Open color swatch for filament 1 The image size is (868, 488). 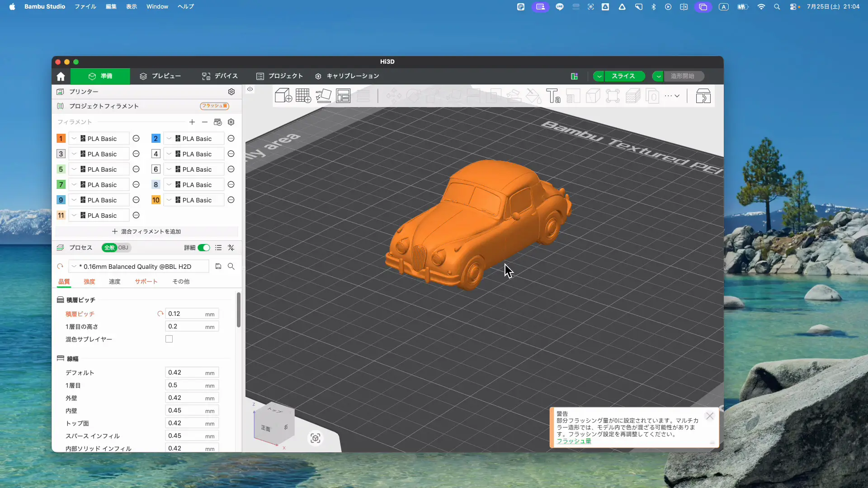click(61, 139)
